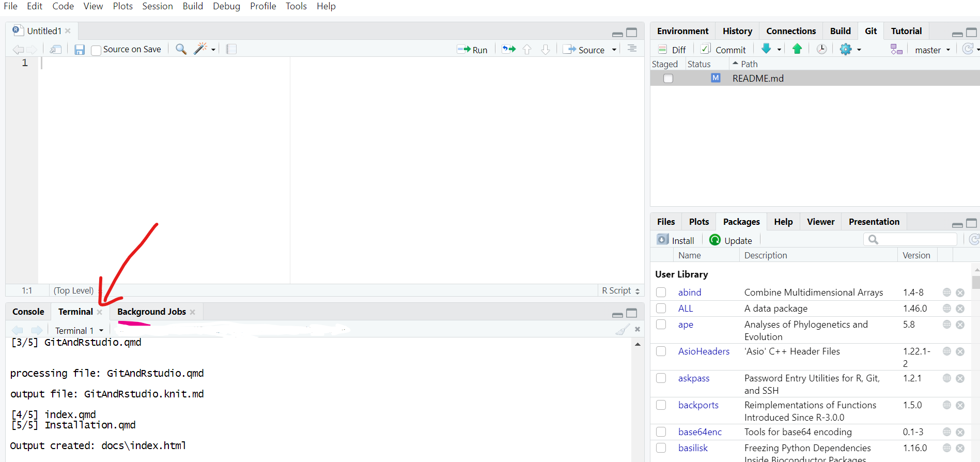Viewport: 980px width, 462px height.
Task: Click the askpass package link
Action: coord(694,378)
